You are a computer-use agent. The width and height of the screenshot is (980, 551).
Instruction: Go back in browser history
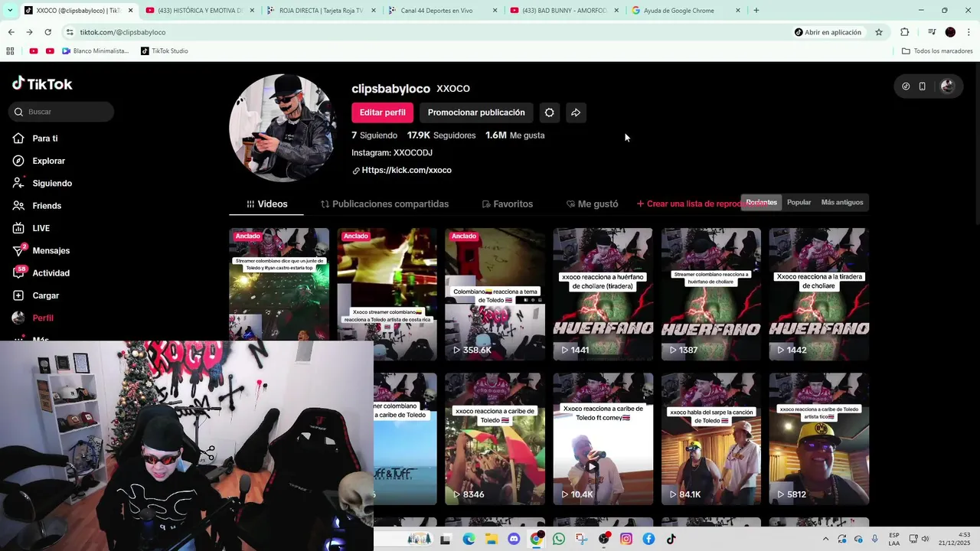click(x=11, y=32)
